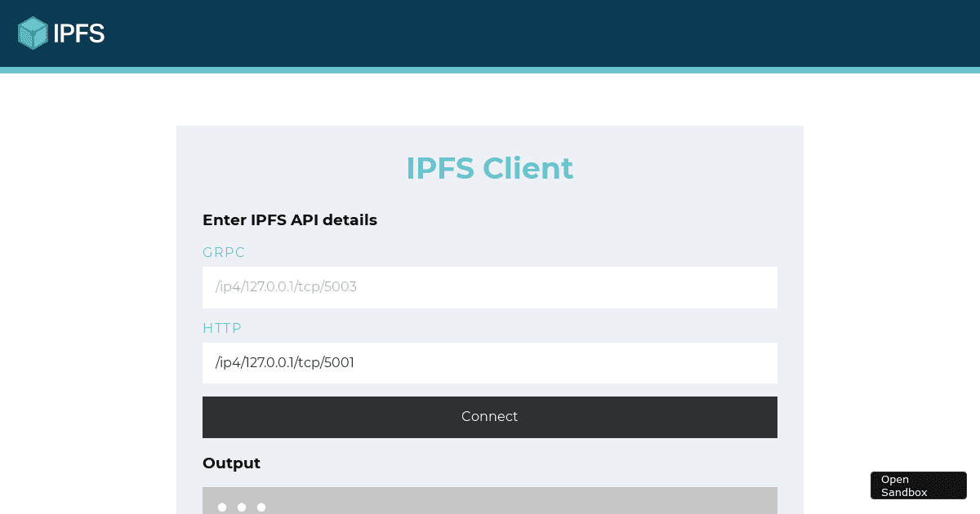This screenshot has width=980, height=514.
Task: Click the word Sandbox in the bottom-right badge
Action: tap(904, 492)
